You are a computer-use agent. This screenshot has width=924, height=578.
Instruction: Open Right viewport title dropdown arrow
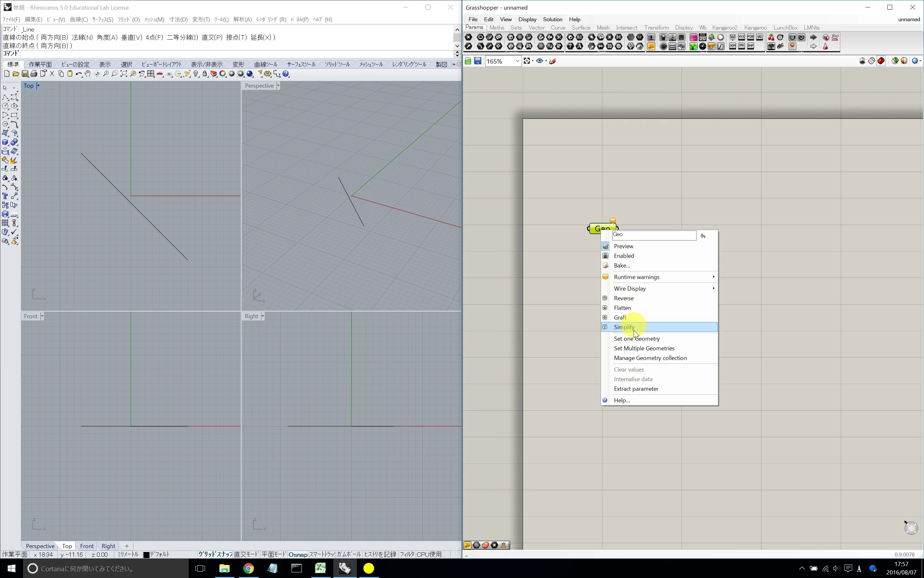click(x=263, y=316)
